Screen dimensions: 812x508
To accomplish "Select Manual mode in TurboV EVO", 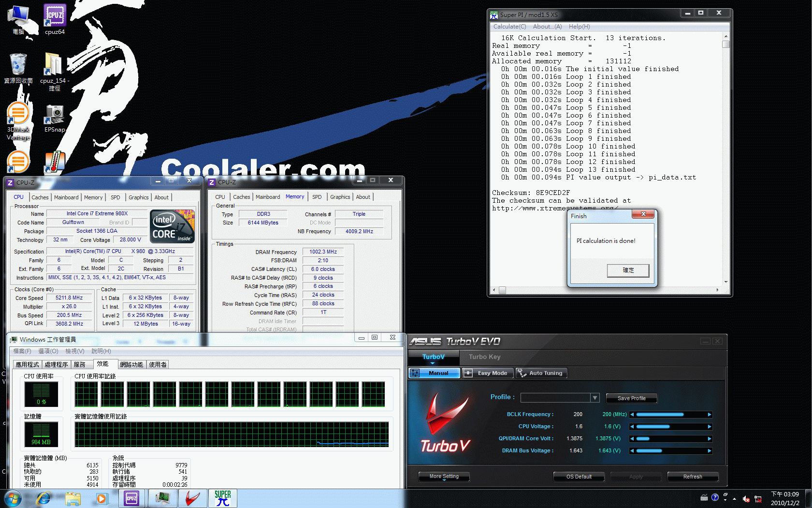I will (434, 373).
